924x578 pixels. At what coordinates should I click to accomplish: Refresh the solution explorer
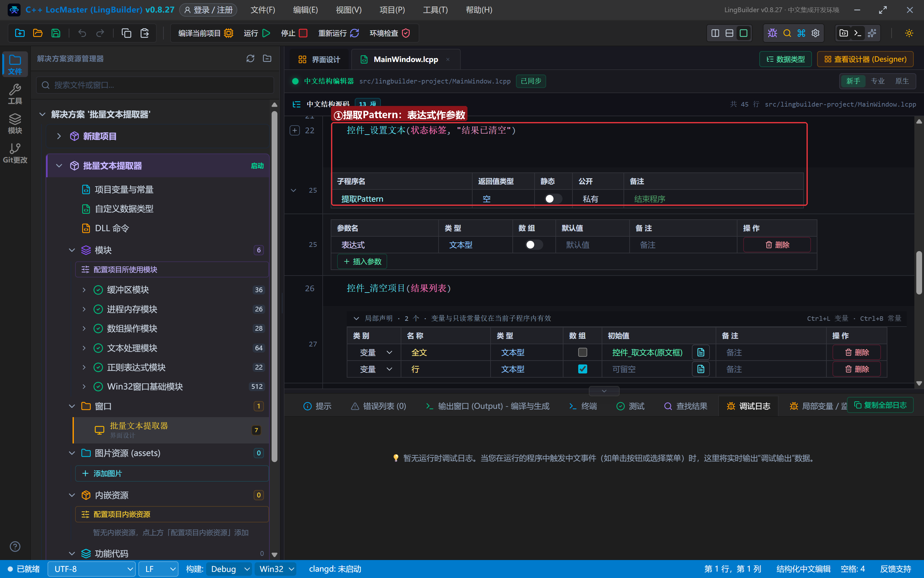250,58
